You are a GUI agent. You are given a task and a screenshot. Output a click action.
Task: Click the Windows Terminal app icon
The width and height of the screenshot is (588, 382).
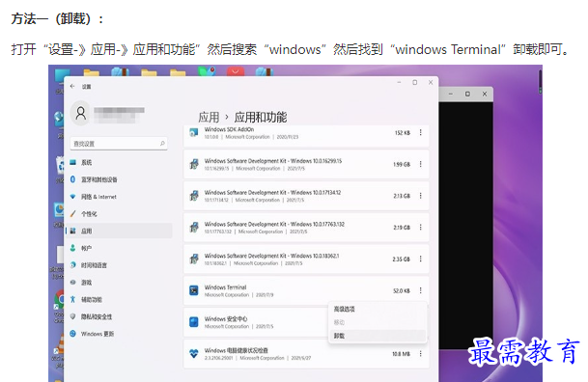click(194, 290)
